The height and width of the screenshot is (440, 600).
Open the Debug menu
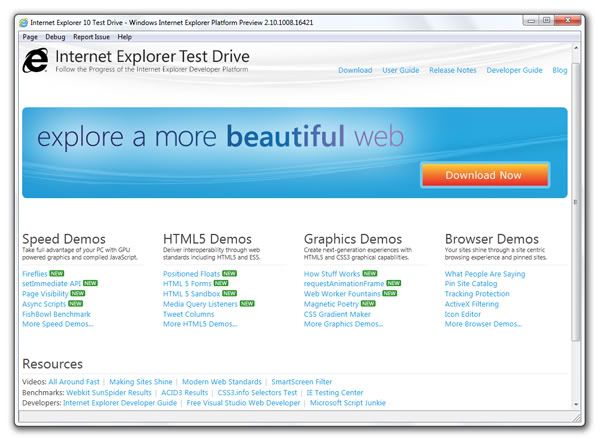55,37
